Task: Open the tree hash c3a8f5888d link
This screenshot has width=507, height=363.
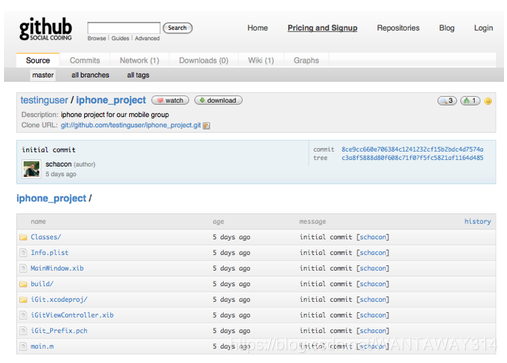Action: (x=412, y=158)
